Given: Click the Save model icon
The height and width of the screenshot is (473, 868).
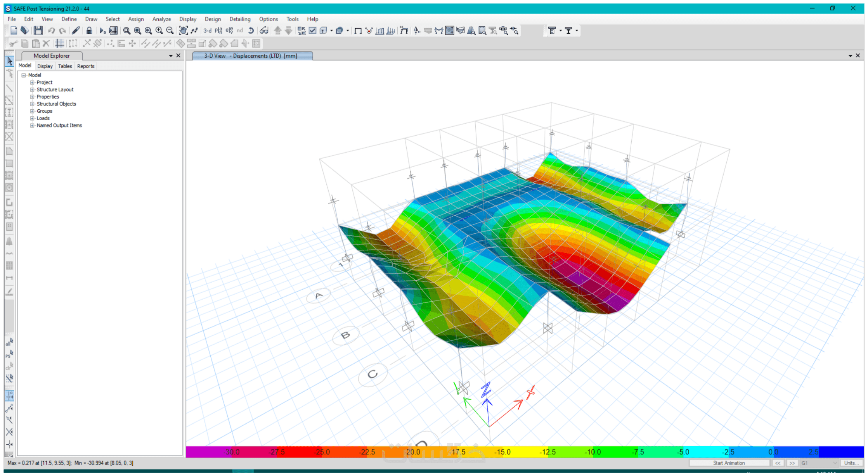Looking at the screenshot, I should 38,31.
